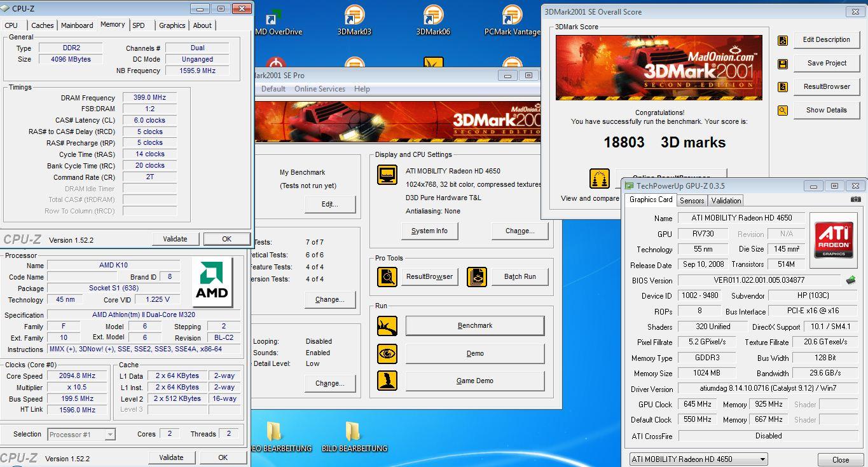Click the GPU-Z screenshot camera icon
The image size is (868, 467).
click(x=856, y=200)
